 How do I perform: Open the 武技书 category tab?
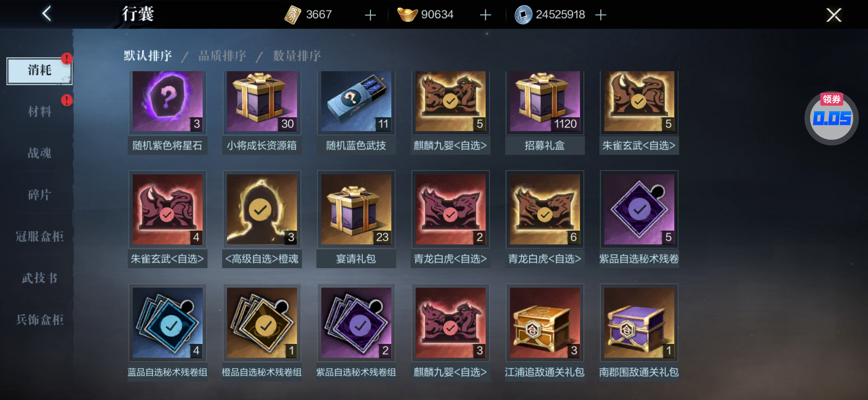point(39,278)
